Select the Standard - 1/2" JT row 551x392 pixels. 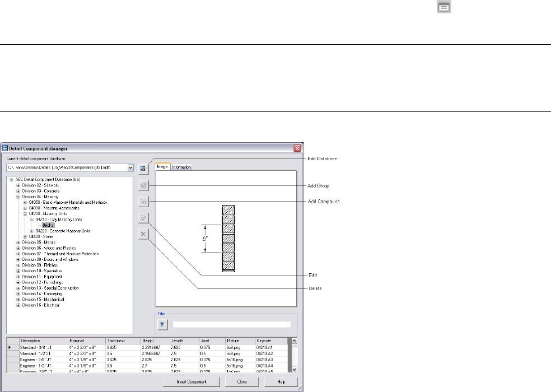point(147,354)
